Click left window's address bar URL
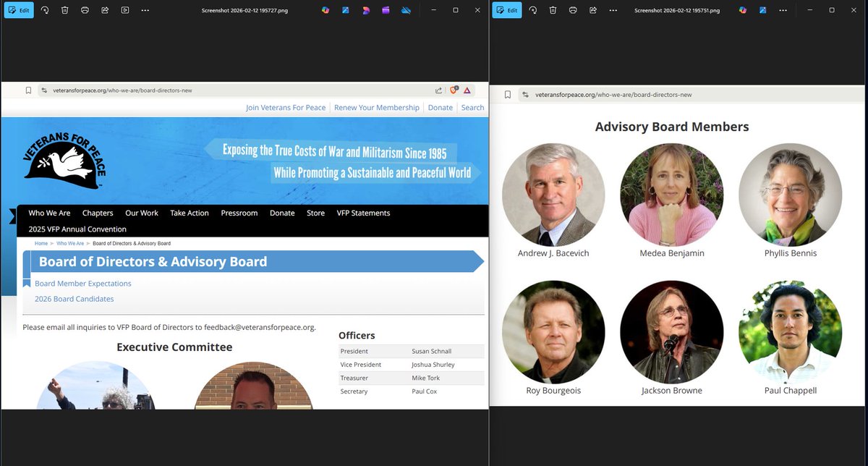 coord(122,90)
